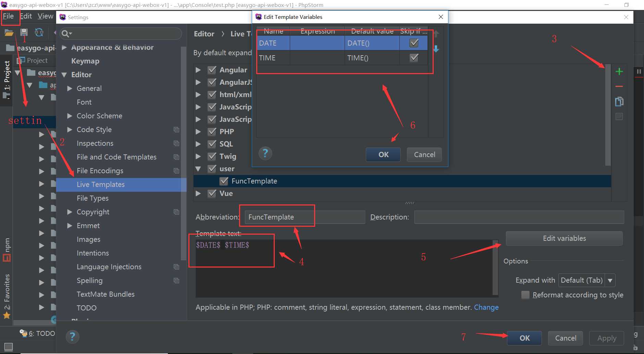The image size is (644, 354).
Task: Enable Reformat according to style checkbox
Action: 525,295
